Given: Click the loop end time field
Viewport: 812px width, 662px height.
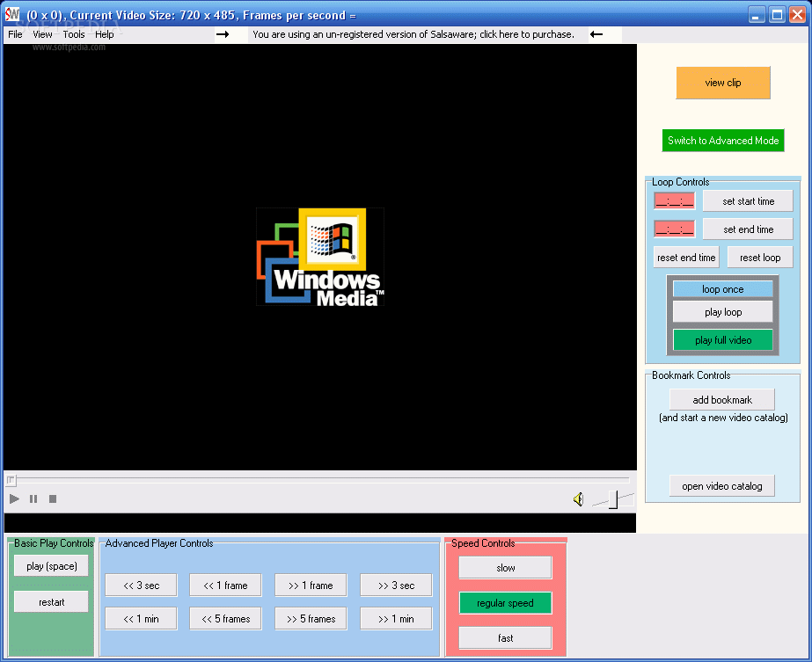Looking at the screenshot, I should click(x=674, y=229).
